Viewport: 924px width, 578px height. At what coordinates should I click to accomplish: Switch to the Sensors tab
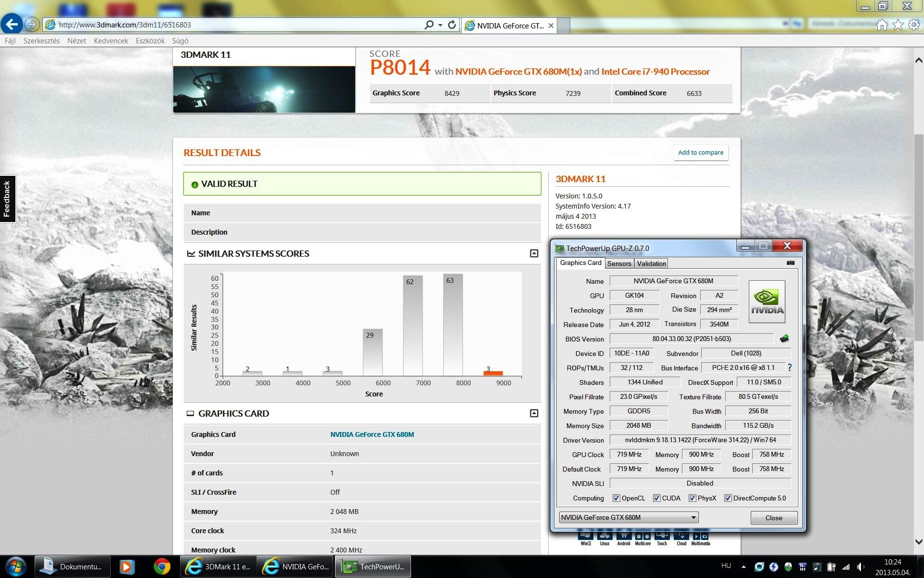pos(619,263)
